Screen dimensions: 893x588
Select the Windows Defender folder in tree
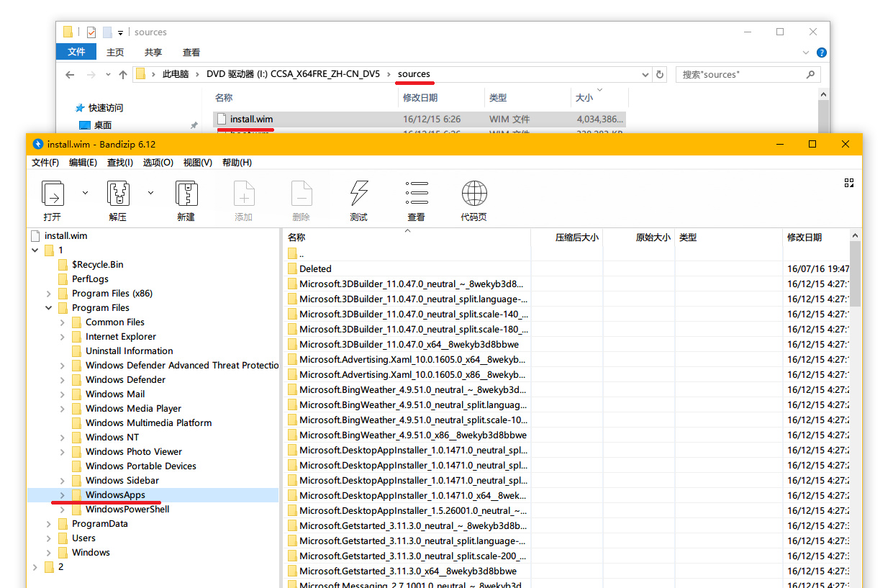click(125, 380)
